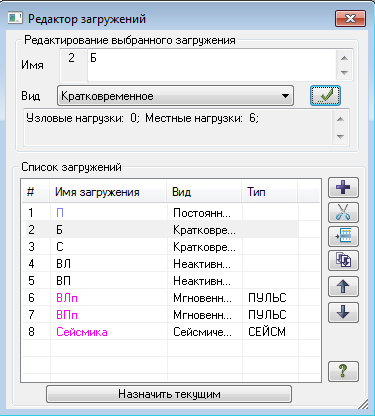Click Назначить текущим button
The height and width of the screenshot is (416, 375).
coord(169,394)
